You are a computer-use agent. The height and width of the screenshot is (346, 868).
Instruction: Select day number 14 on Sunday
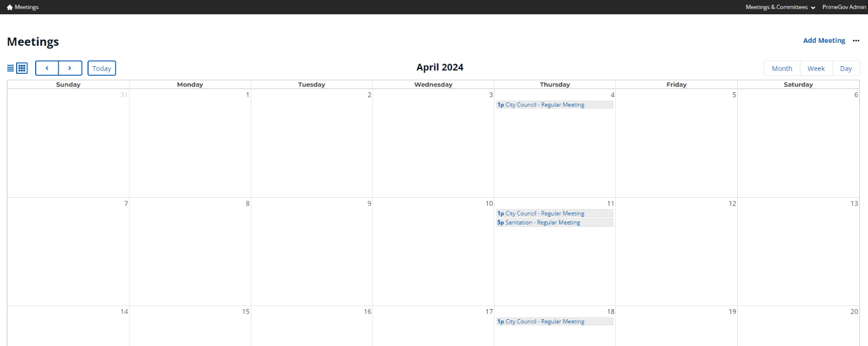tap(124, 311)
